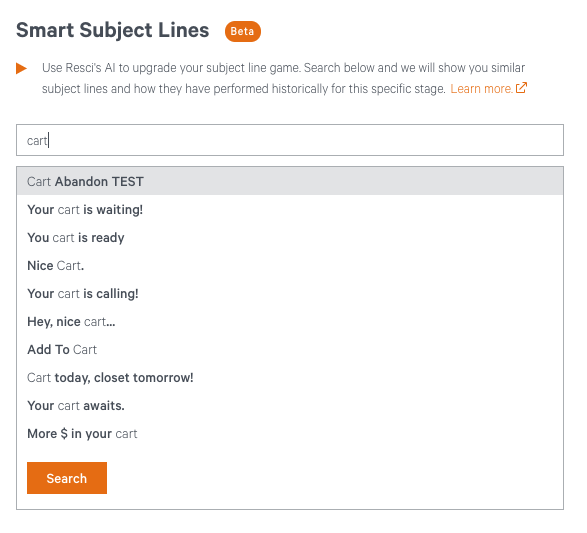Choose 'Cart today, closet tomorrow!' suggestion
The height and width of the screenshot is (533, 587).
pyautogui.click(x=290, y=378)
